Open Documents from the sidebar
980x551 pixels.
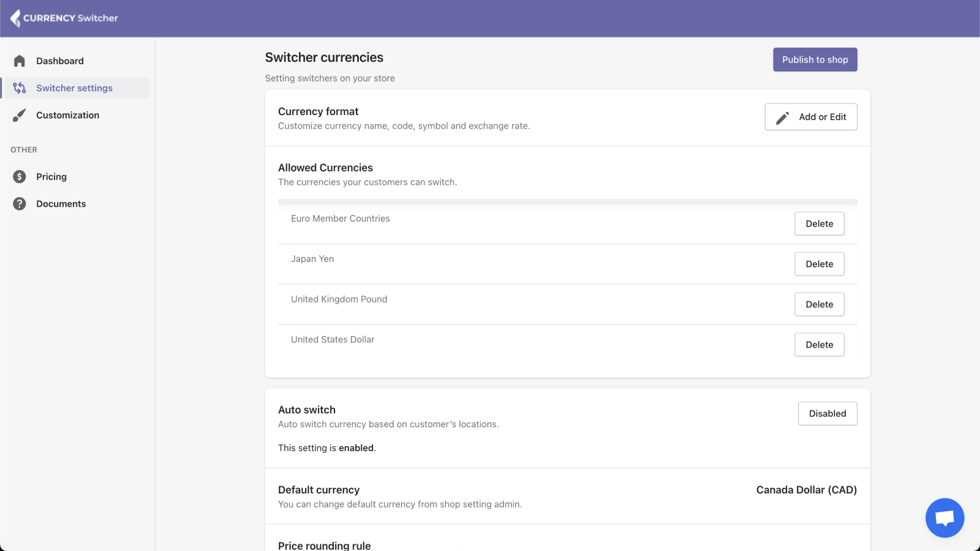61,203
